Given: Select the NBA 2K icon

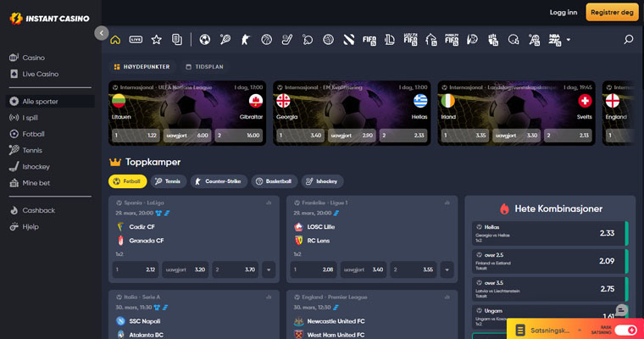Looking at the screenshot, I should [x=555, y=40].
